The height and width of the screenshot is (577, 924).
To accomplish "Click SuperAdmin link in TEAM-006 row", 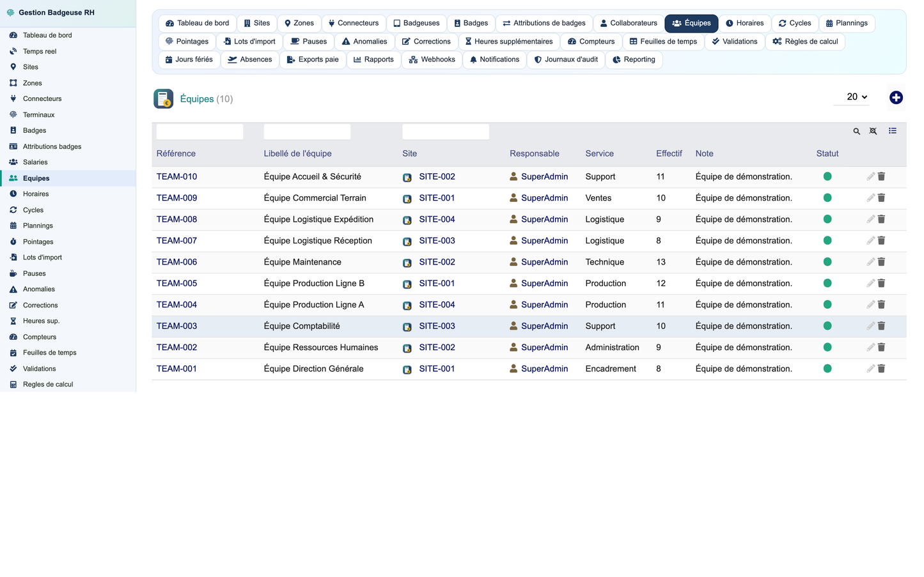I will coord(544,262).
